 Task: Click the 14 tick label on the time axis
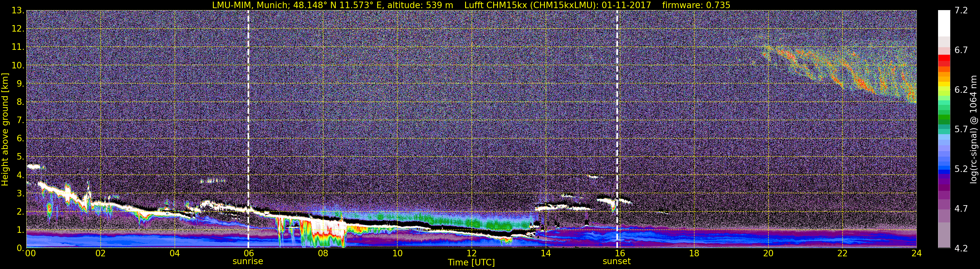[x=545, y=253]
